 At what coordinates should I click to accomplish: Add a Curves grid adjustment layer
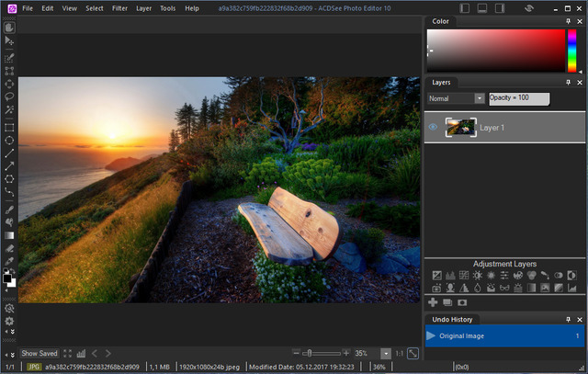click(x=464, y=276)
